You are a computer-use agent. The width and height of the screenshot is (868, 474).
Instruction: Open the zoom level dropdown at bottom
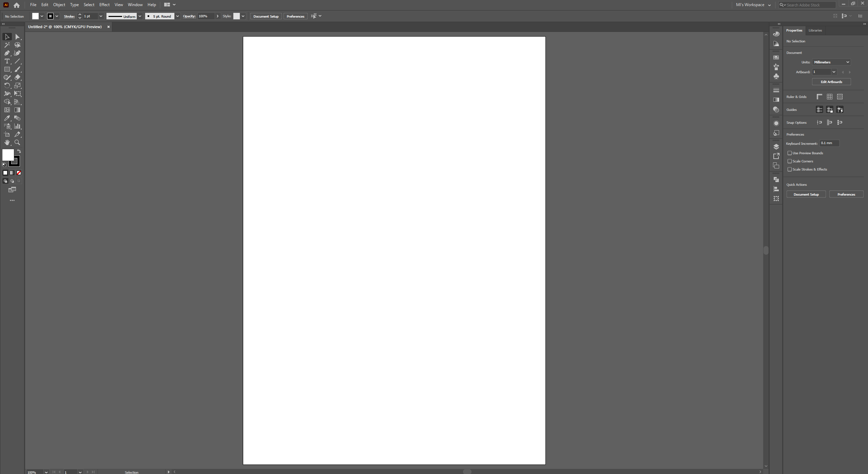click(46, 472)
